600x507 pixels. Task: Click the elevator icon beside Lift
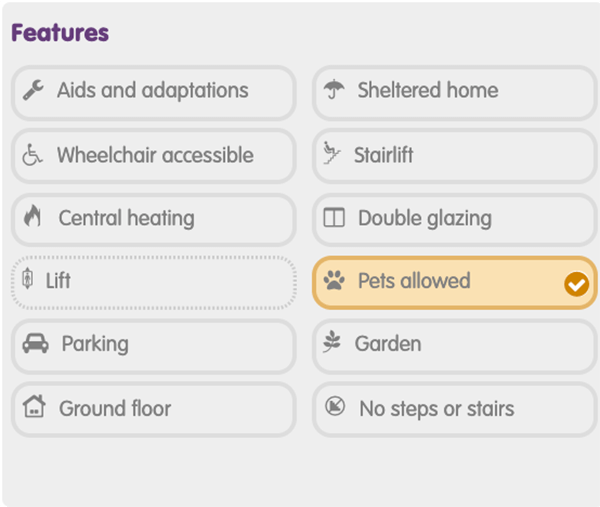click(28, 279)
